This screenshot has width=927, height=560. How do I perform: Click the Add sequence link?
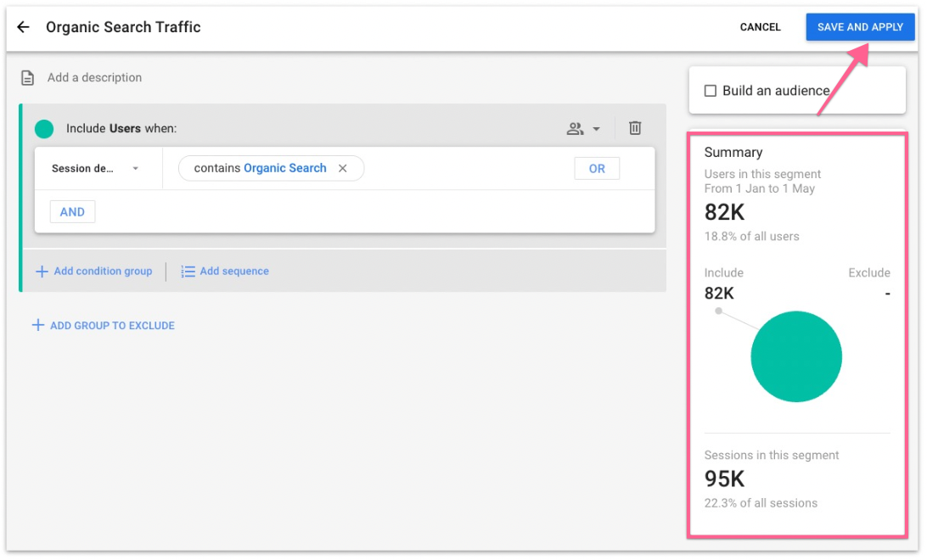coord(234,272)
